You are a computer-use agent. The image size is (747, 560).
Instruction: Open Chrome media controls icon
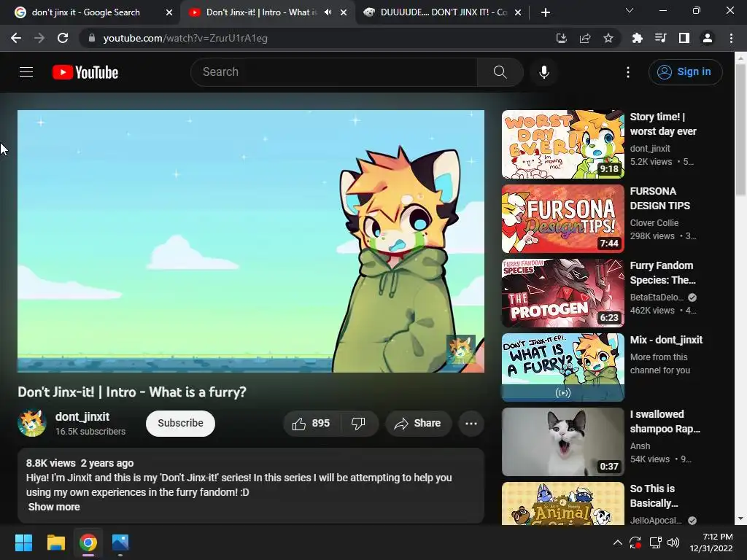tap(660, 38)
